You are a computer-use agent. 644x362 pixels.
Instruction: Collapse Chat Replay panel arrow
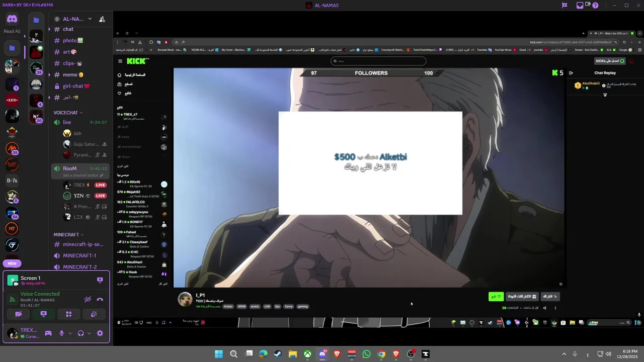tap(571, 73)
